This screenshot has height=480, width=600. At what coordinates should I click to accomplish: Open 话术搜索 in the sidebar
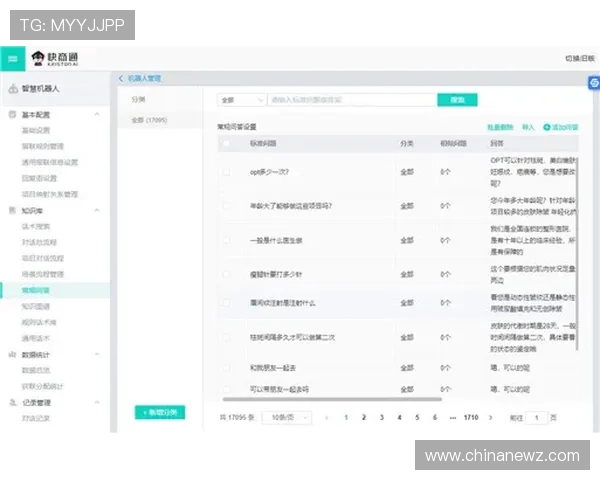[x=36, y=227]
